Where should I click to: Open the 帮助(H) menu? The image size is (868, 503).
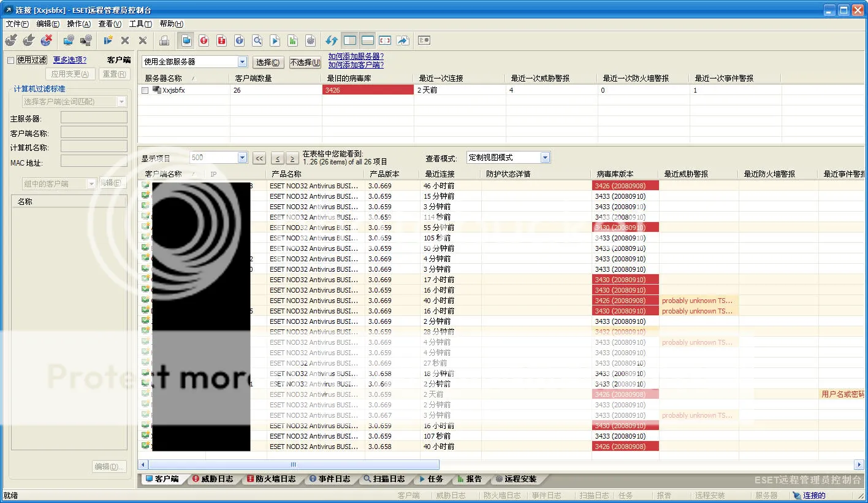(x=171, y=24)
